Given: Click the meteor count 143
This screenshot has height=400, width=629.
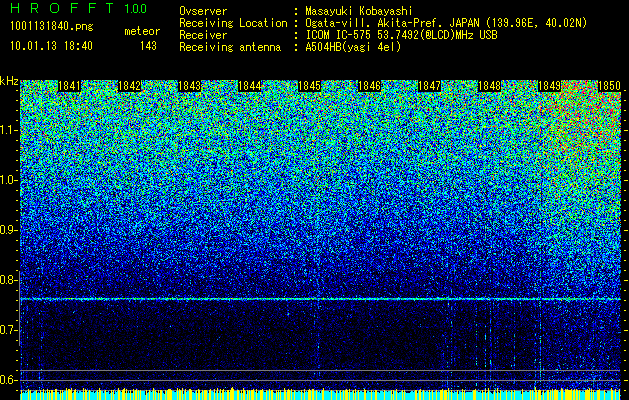Looking at the screenshot, I should point(148,46).
